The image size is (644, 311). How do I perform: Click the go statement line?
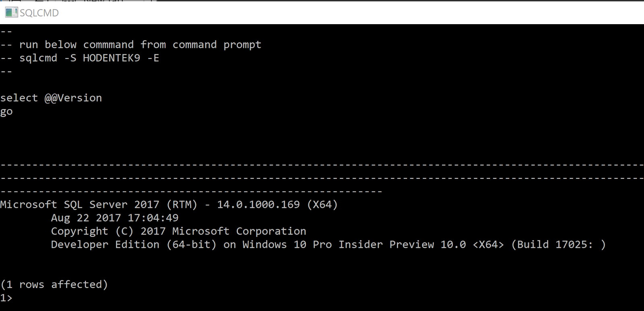pos(6,111)
